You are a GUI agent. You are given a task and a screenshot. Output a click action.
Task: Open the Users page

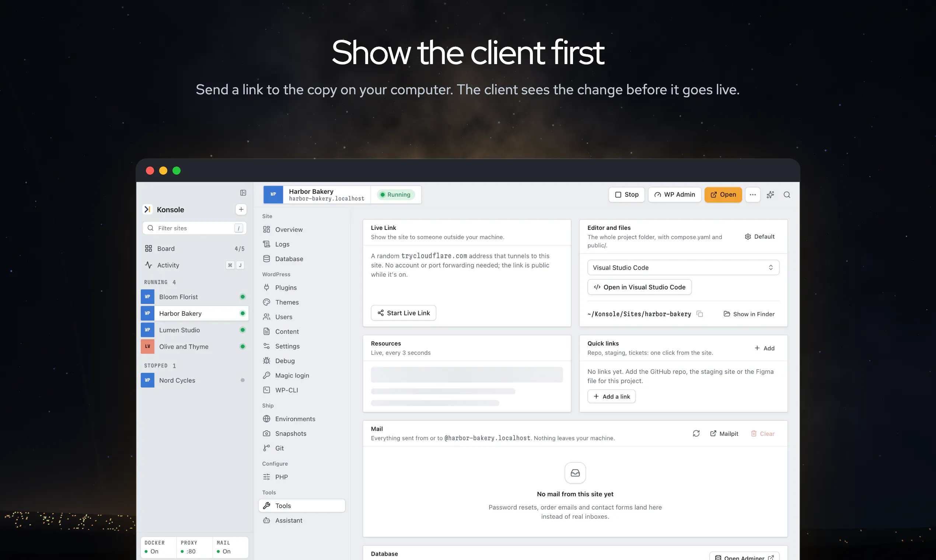tap(301, 317)
